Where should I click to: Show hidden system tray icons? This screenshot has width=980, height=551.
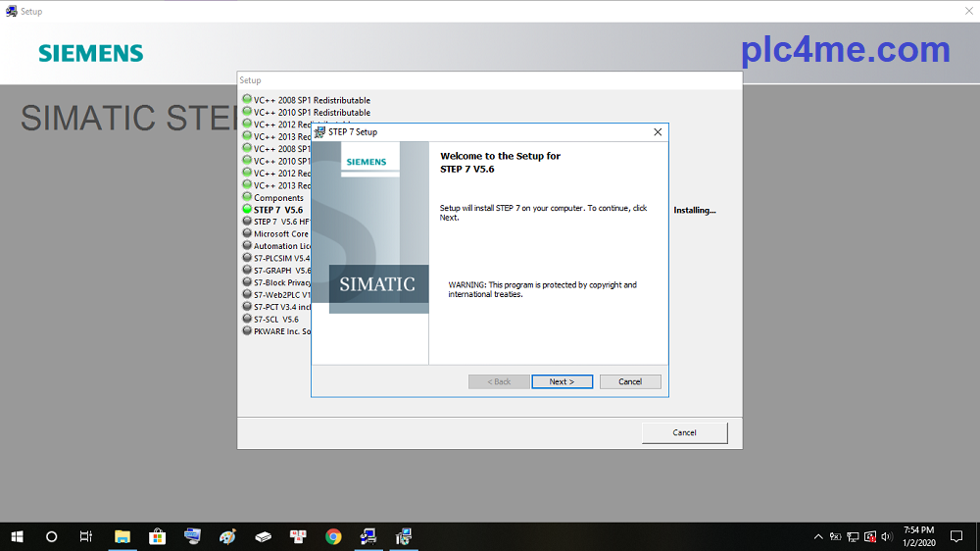(x=818, y=536)
